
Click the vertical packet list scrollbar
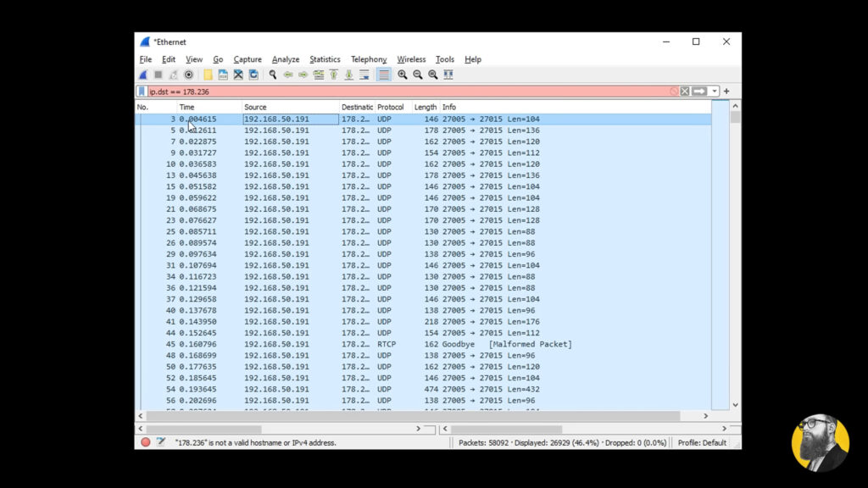click(735, 255)
